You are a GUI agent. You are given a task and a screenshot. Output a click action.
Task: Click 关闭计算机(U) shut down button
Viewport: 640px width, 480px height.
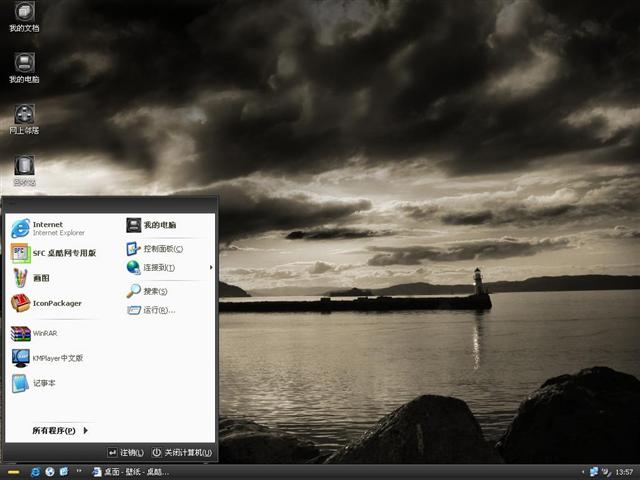coord(182,453)
